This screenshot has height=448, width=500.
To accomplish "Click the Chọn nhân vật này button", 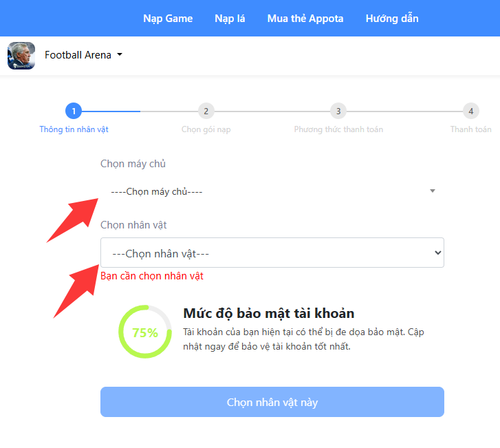I will point(272,402).
